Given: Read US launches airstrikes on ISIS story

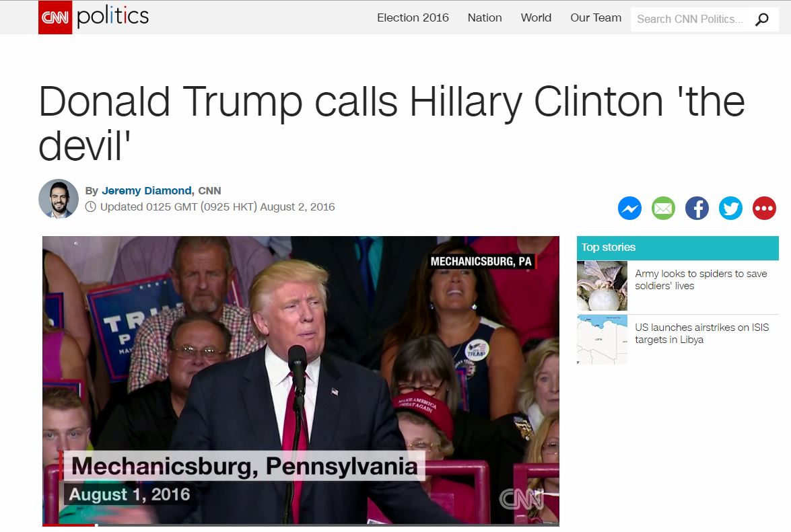Looking at the screenshot, I should click(x=701, y=334).
